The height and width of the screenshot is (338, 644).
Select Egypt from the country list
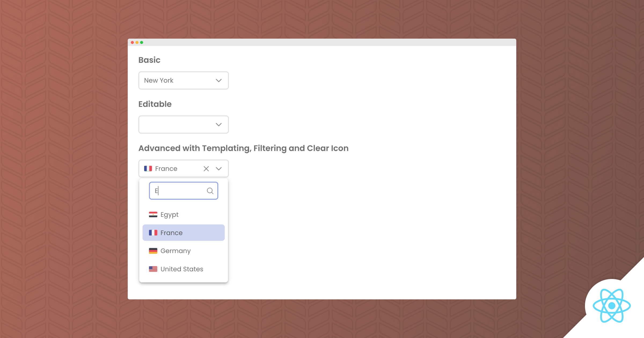click(169, 214)
